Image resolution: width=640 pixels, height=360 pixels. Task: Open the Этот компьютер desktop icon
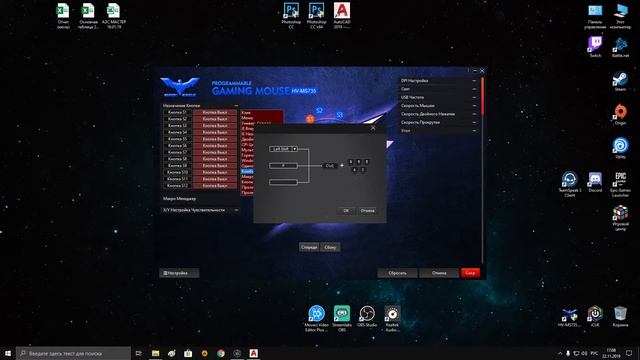(x=620, y=16)
